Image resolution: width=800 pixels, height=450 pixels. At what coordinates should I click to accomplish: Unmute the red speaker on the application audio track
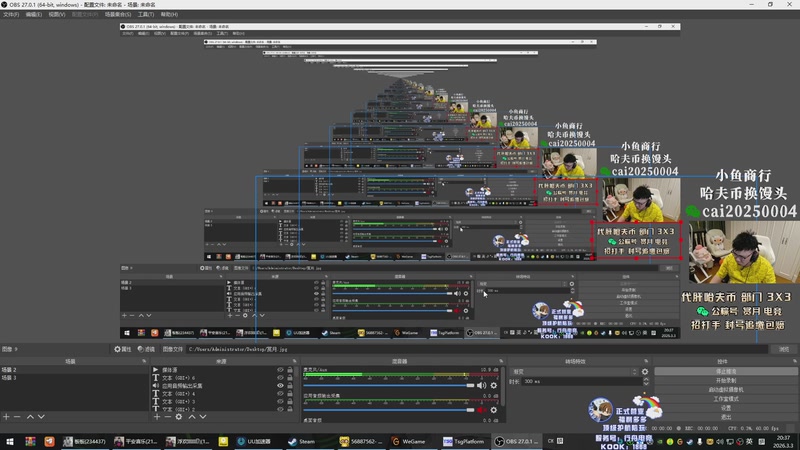click(481, 410)
